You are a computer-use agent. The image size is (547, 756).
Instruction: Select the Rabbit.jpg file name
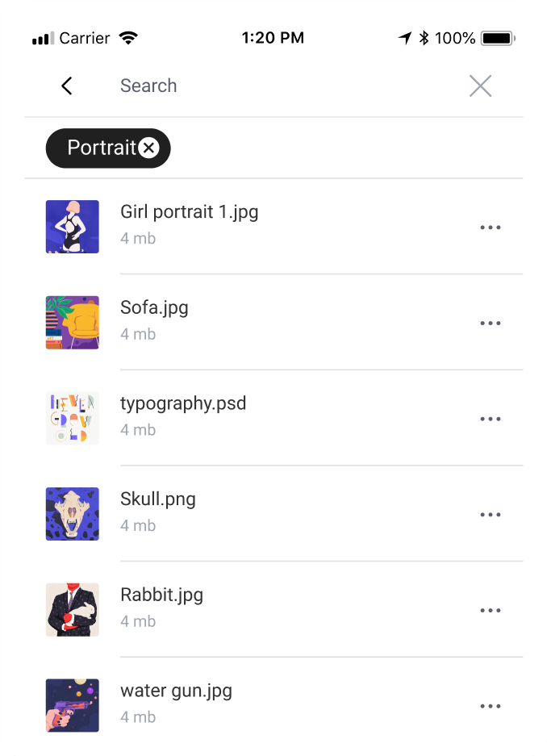tap(161, 595)
